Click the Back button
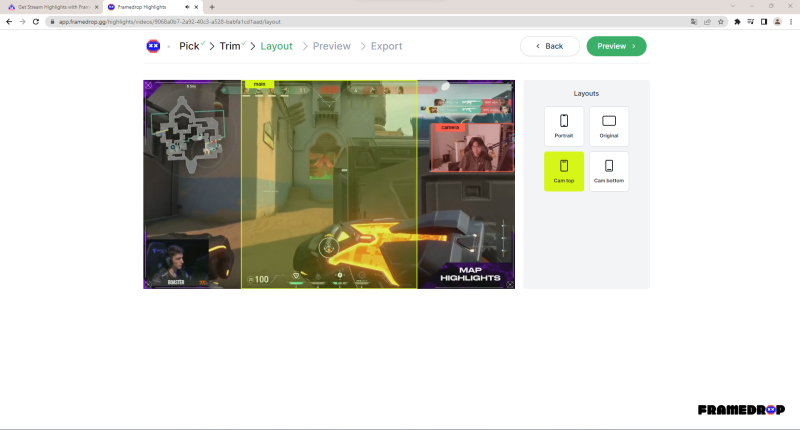This screenshot has height=430, width=800. (549, 46)
